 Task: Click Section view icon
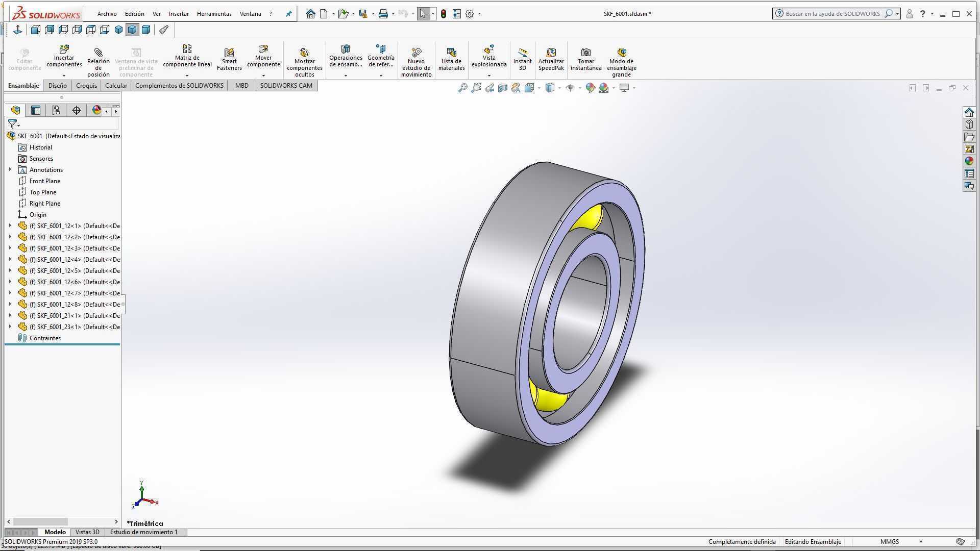[503, 88]
